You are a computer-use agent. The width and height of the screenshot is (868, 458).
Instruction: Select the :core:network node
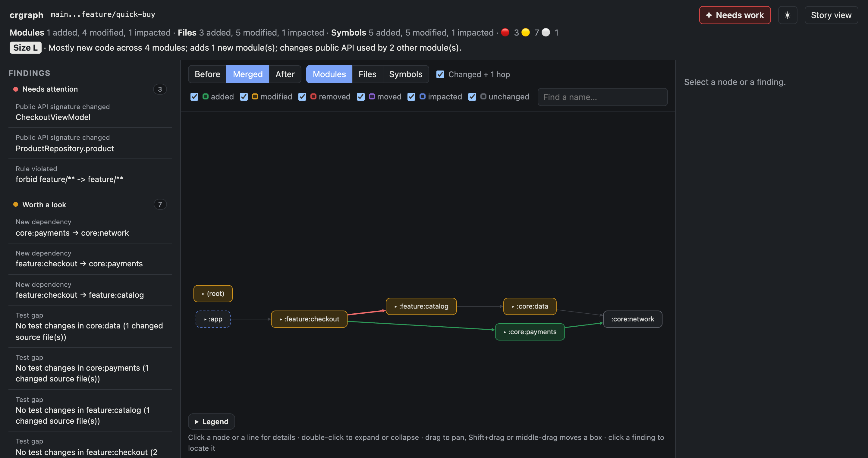633,319
